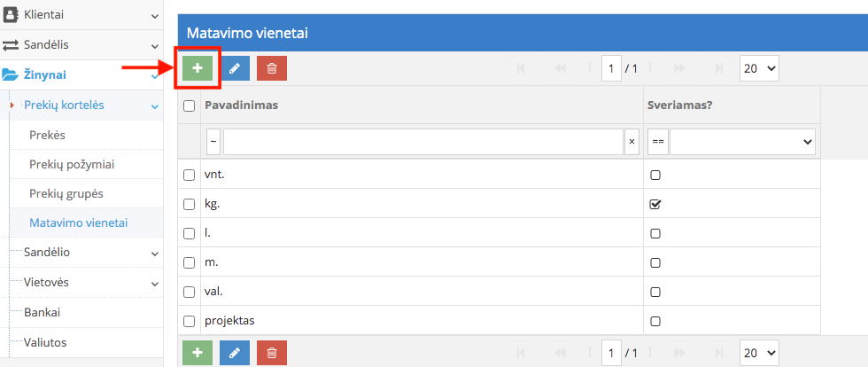Image resolution: width=868 pixels, height=367 pixels.
Task: Click the green add button in top toolbar
Action: (198, 68)
